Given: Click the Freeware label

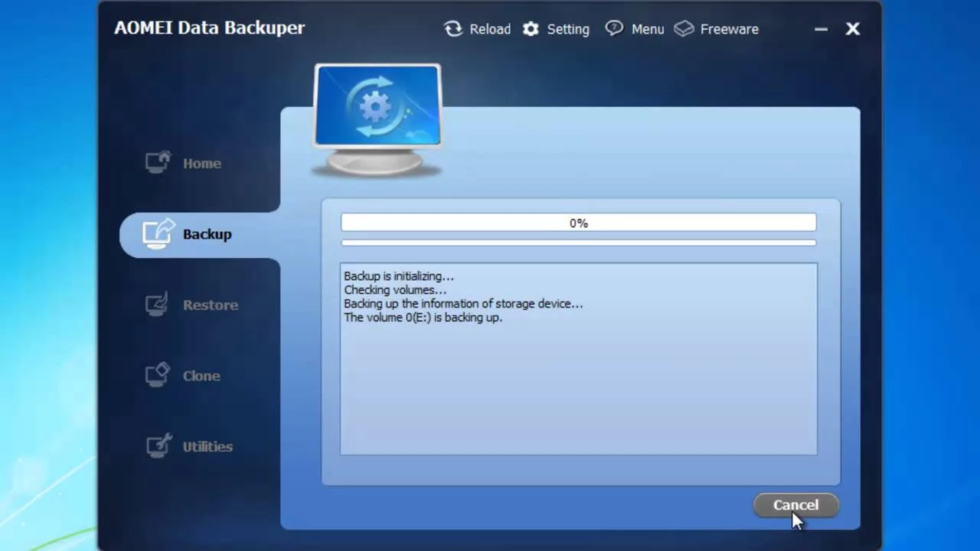Looking at the screenshot, I should (x=730, y=29).
